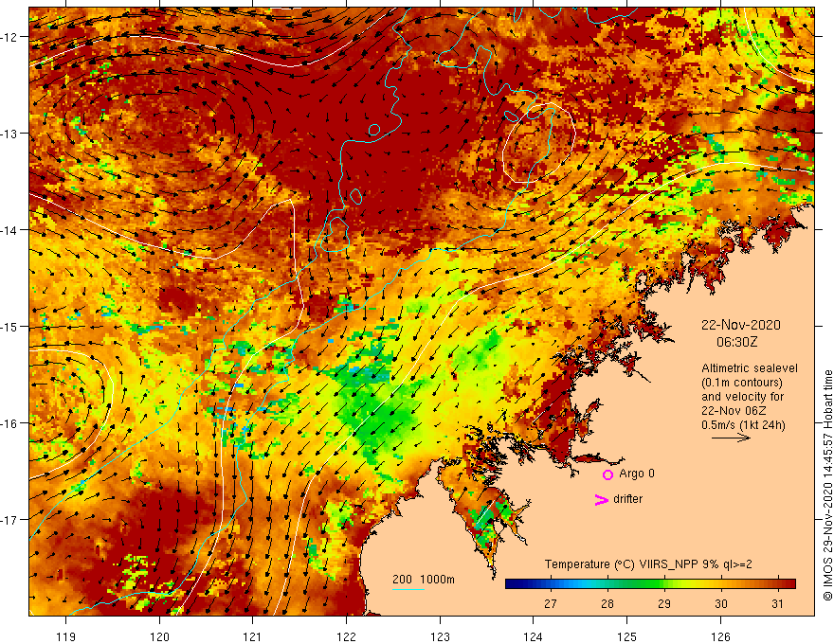Click the Altimetric sealevel caption line
Image resolution: width=834 pixels, height=644 pixels.
point(750,368)
